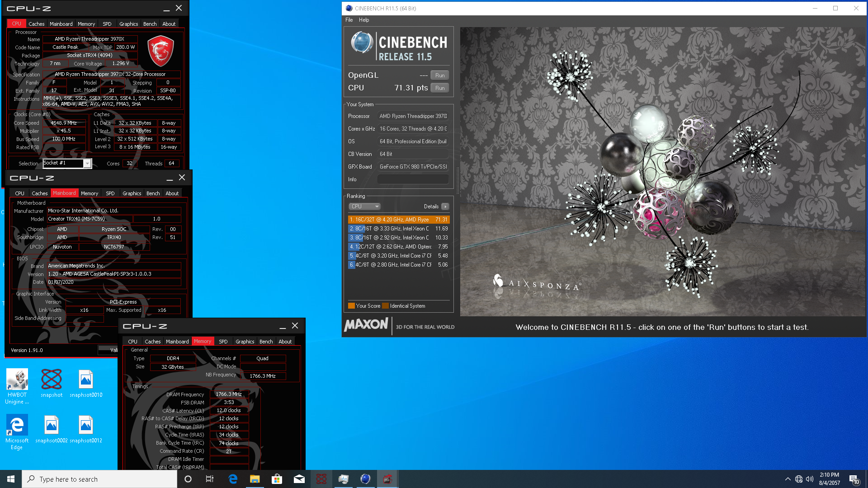Click the Validate button in CPU-Z
868x488 pixels.
(108, 350)
